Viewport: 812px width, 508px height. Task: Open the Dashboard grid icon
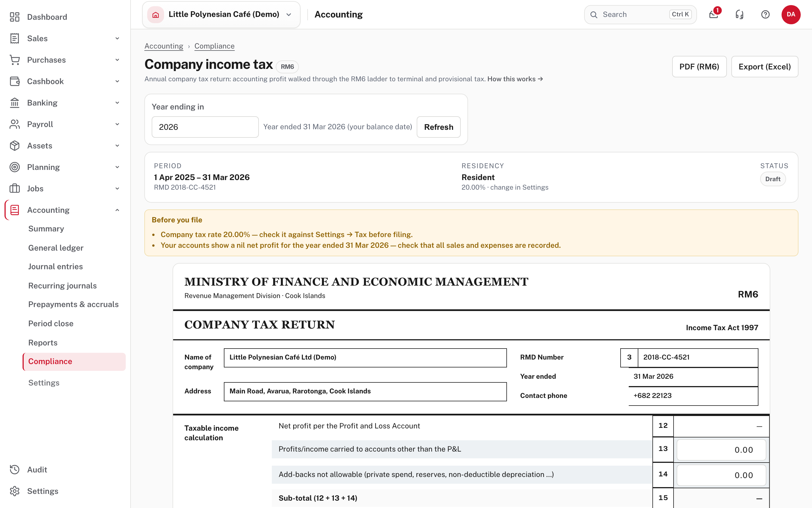(x=14, y=17)
